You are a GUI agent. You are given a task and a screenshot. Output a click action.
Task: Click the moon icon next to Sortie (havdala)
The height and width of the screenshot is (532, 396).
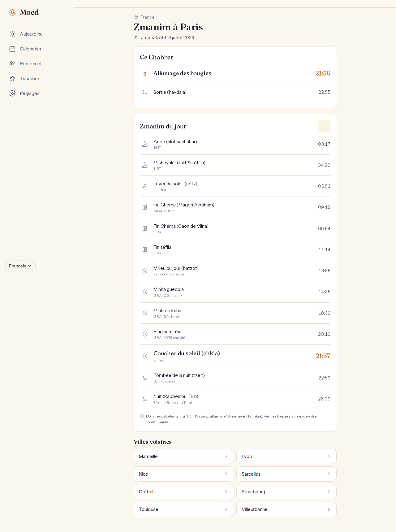click(x=145, y=92)
